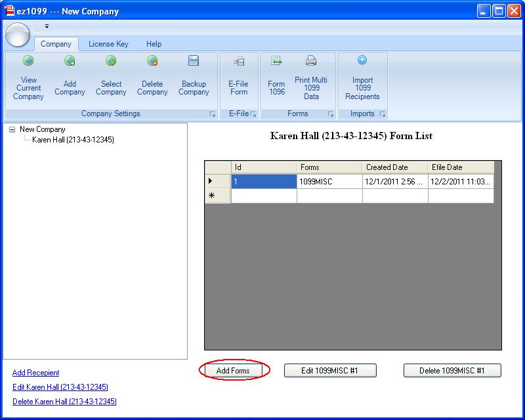The image size is (525, 420).
Task: Click the 1099MISC cell in the grid
Action: 329,182
